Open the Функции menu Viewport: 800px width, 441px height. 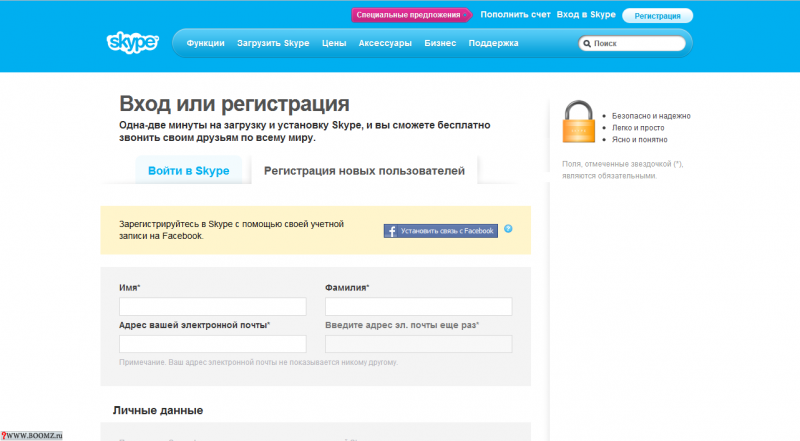[x=205, y=43]
